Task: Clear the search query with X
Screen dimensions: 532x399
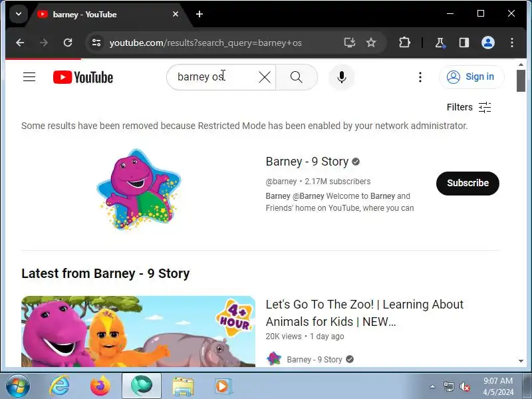Action: [x=265, y=77]
